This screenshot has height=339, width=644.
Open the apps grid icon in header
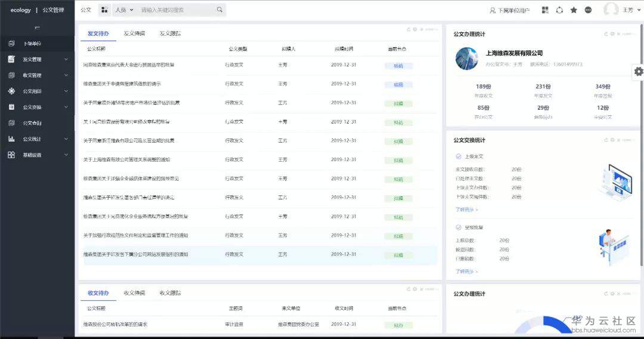tap(545, 10)
